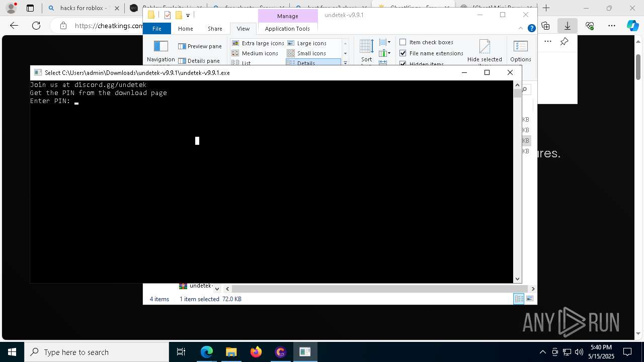644x362 pixels.
Task: Open the Navigation pane button in Explorer
Action: tap(160, 52)
